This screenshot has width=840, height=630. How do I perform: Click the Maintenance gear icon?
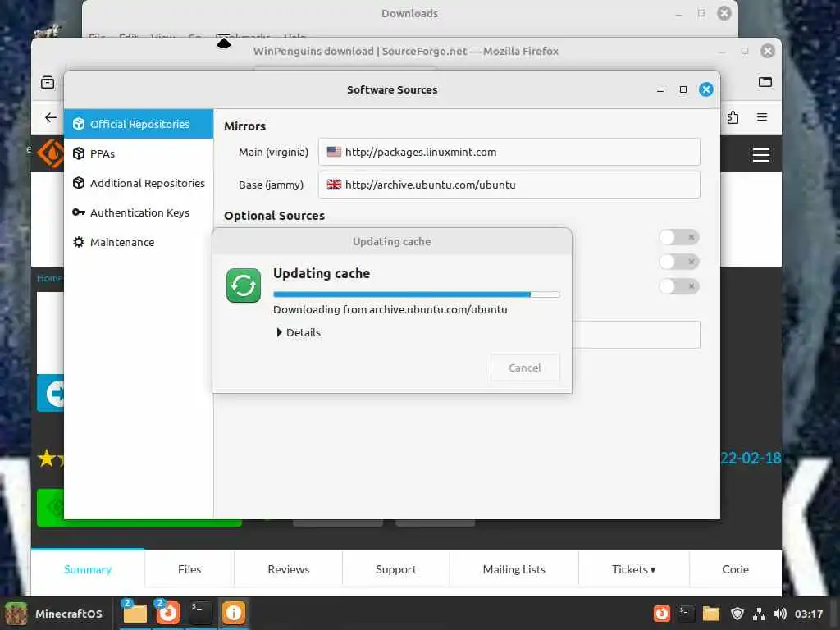point(79,242)
